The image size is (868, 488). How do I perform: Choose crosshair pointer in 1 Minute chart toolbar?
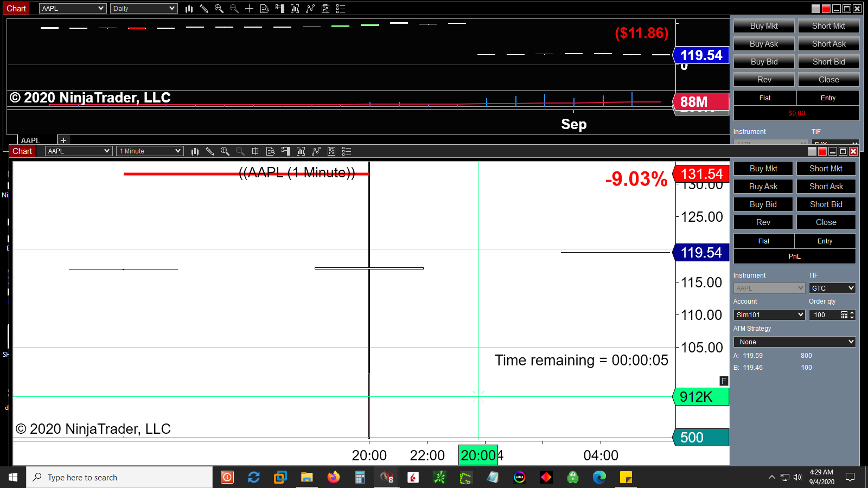click(256, 151)
